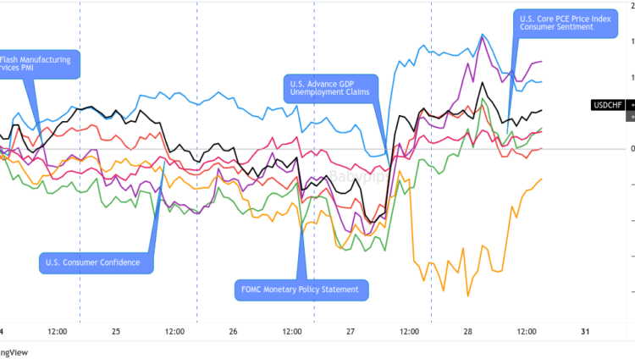Select date 31 on the time axis
Viewport: 635px width, 364px height.
(x=585, y=332)
